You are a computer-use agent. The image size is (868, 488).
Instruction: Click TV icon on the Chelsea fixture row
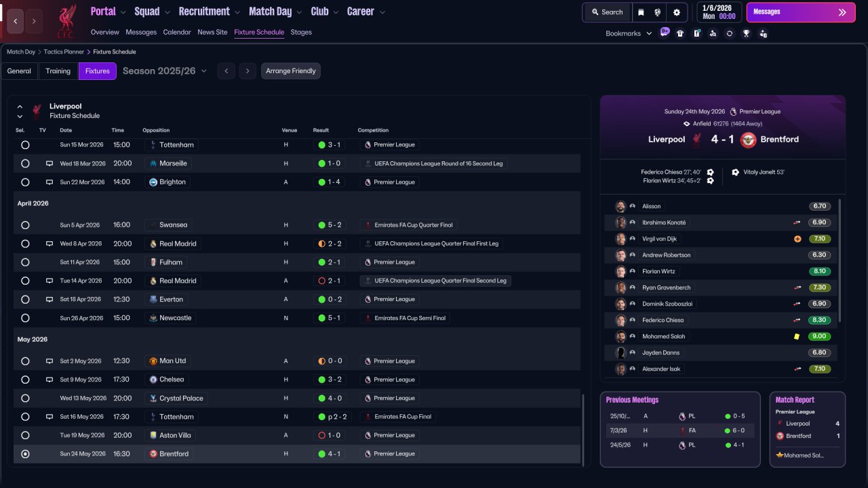(49, 380)
